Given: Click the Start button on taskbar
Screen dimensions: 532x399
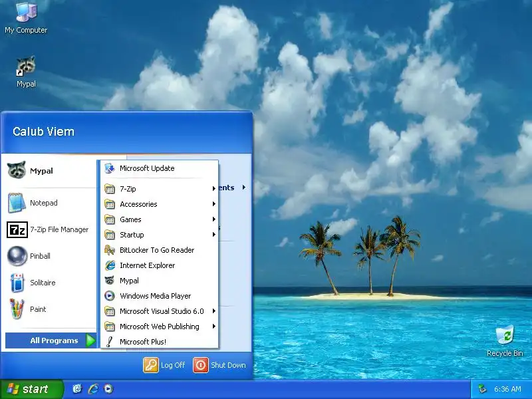Looking at the screenshot, I should click(31, 389).
